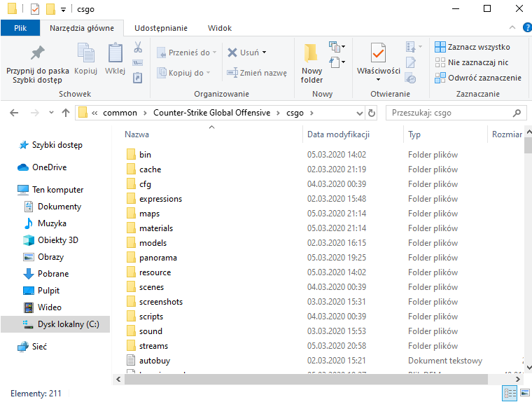Open the bin folder icon
The image size is (532, 402).
tap(131, 155)
